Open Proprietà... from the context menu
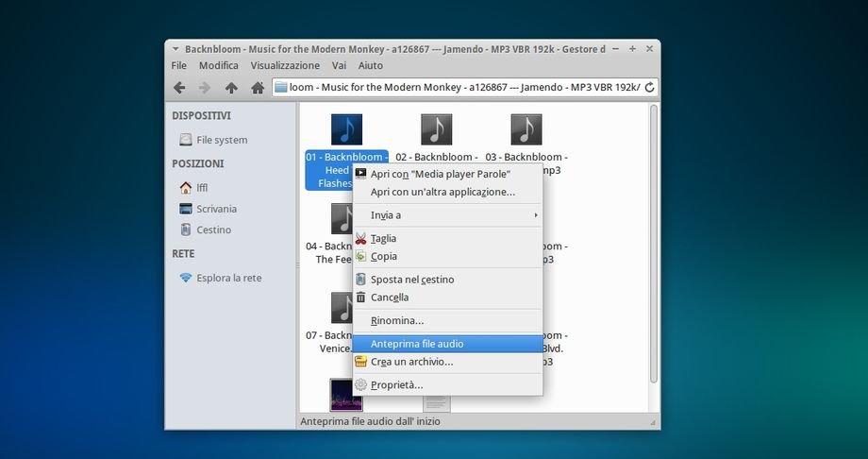The image size is (868, 459). 396,385
